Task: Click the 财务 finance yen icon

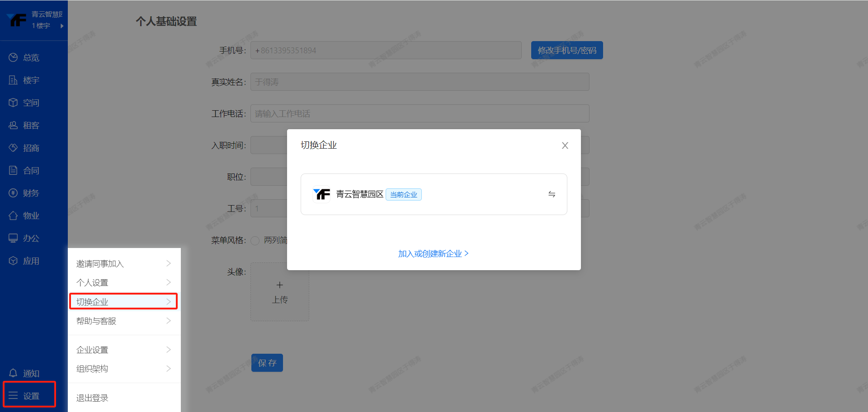Action: [x=13, y=193]
